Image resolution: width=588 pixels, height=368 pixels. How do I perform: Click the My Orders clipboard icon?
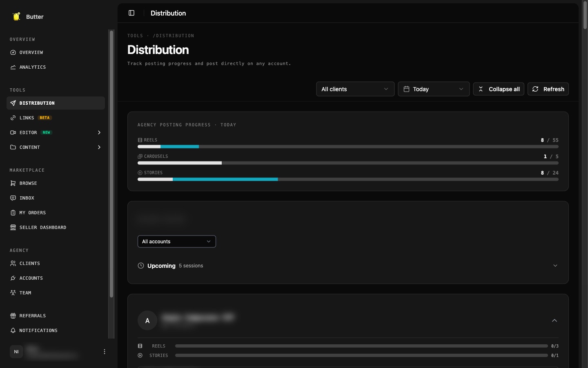pos(13,213)
